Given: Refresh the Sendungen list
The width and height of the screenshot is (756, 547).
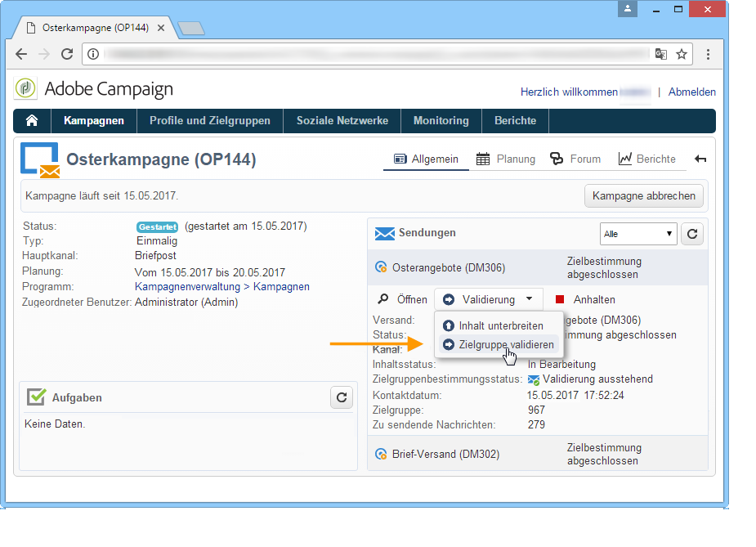Looking at the screenshot, I should tap(692, 234).
